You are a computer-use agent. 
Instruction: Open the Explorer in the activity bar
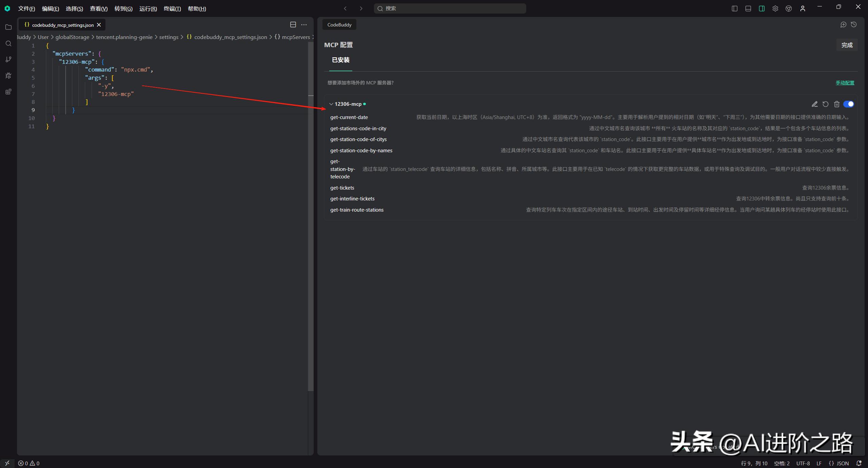[8, 27]
